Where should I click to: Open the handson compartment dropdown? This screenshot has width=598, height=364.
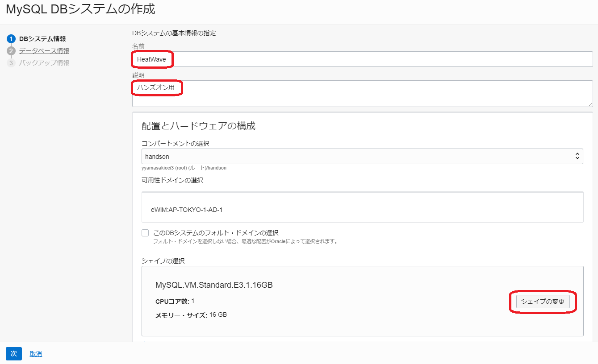click(x=362, y=156)
